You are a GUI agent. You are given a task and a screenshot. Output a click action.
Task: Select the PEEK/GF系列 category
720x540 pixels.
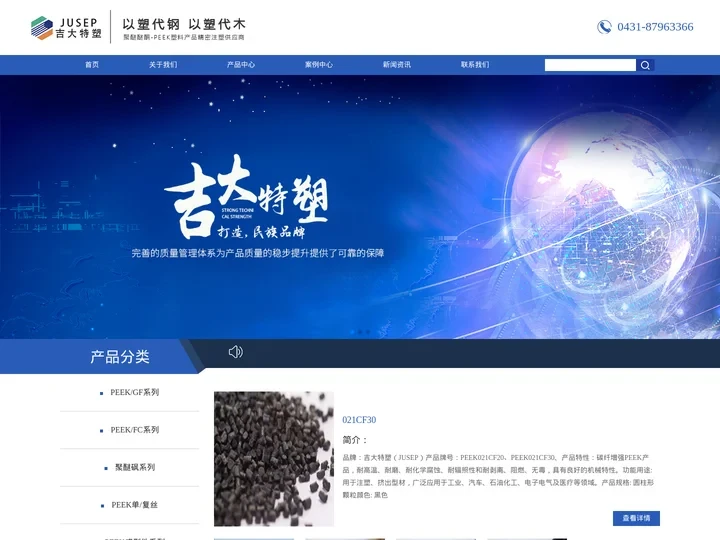click(x=135, y=392)
